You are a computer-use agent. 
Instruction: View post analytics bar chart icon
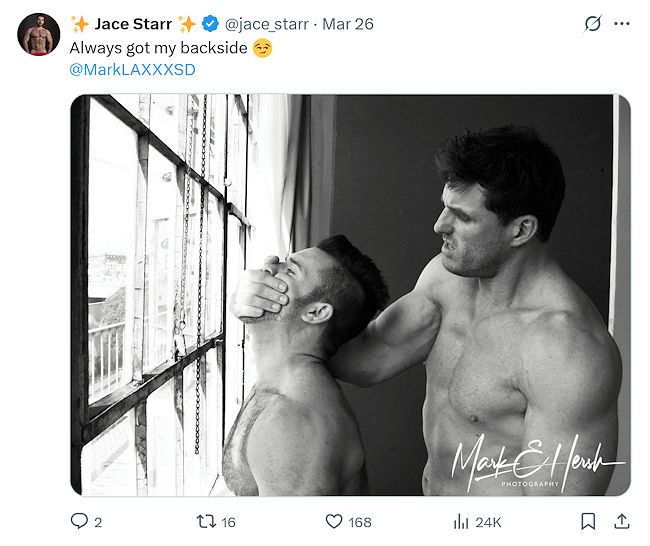(461, 522)
